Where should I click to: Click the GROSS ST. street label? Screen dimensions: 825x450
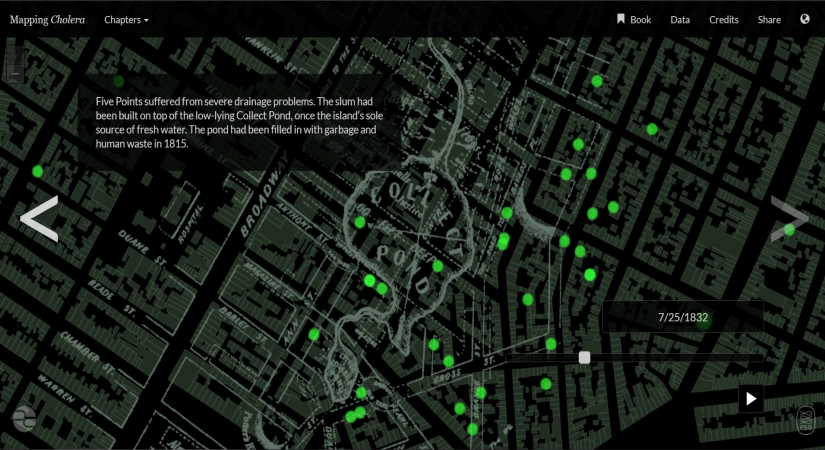(x=465, y=370)
